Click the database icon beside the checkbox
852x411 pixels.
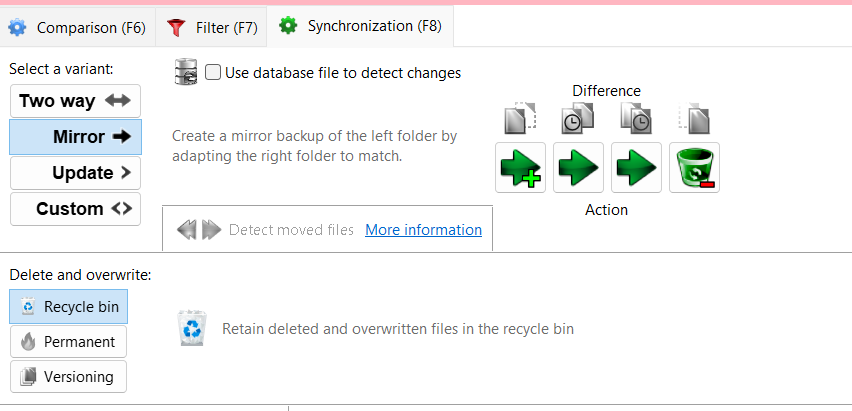(186, 72)
